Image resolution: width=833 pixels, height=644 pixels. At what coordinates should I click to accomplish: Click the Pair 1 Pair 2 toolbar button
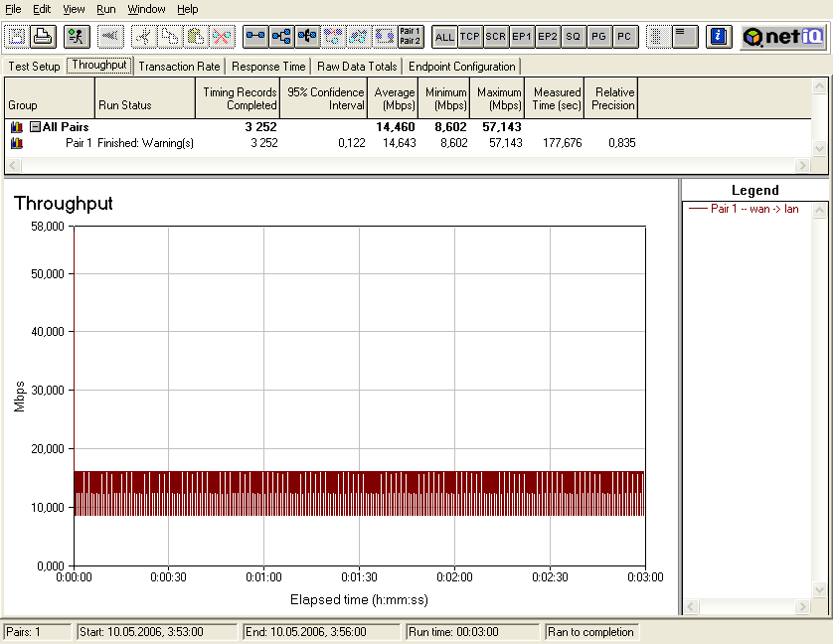tap(410, 37)
